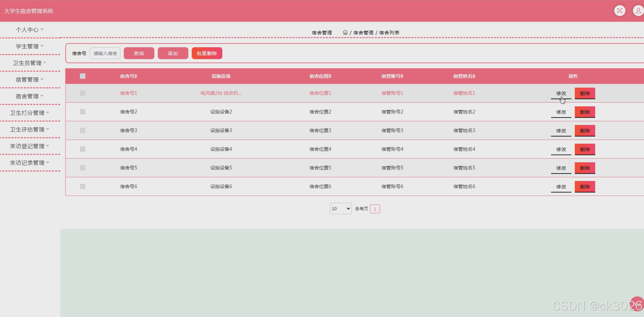Image resolution: width=644 pixels, height=317 pixels.
Task: Click 修改 for 宿舍号3 row
Action: [561, 131]
